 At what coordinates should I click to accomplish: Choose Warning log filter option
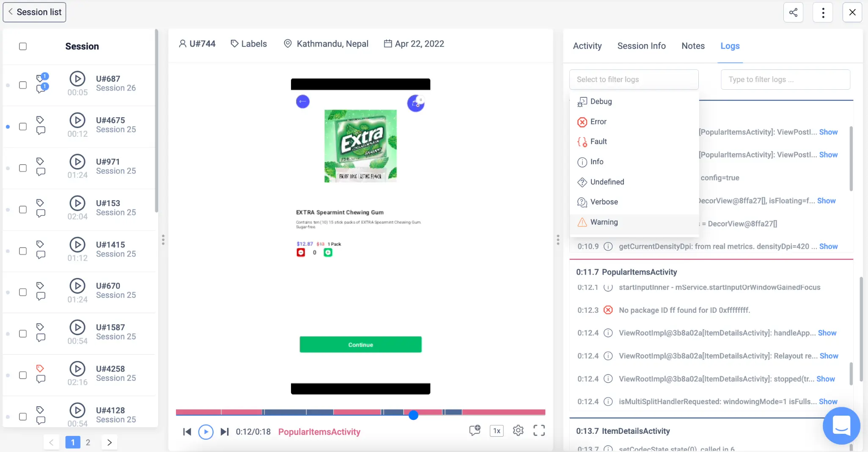click(x=634, y=222)
